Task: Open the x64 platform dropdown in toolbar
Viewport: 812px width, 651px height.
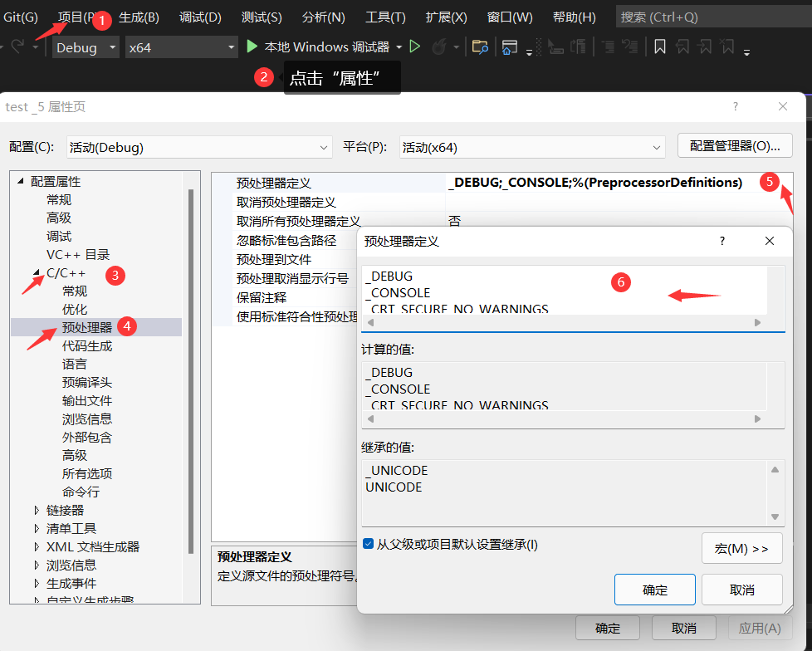Action: click(x=181, y=47)
